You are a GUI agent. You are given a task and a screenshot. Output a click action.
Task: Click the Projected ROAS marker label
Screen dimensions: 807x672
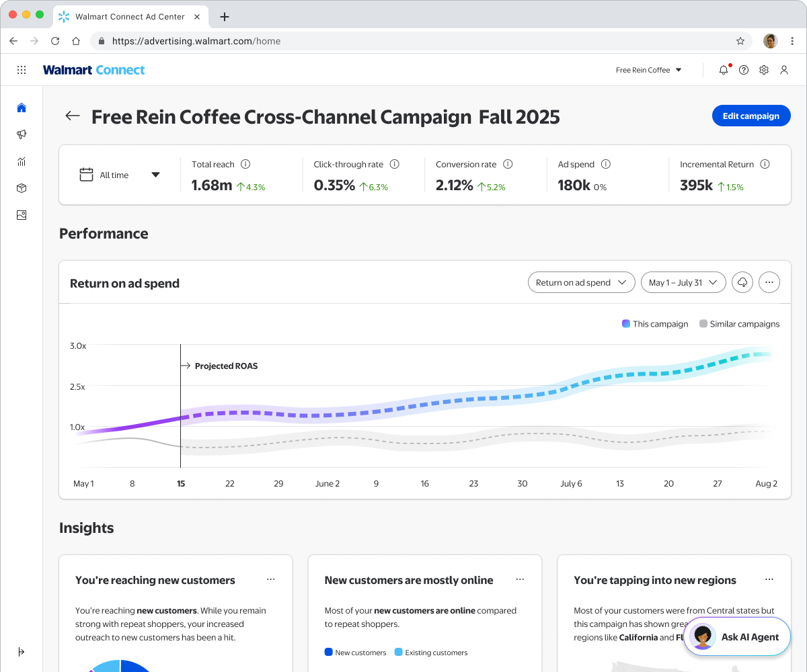coord(226,366)
